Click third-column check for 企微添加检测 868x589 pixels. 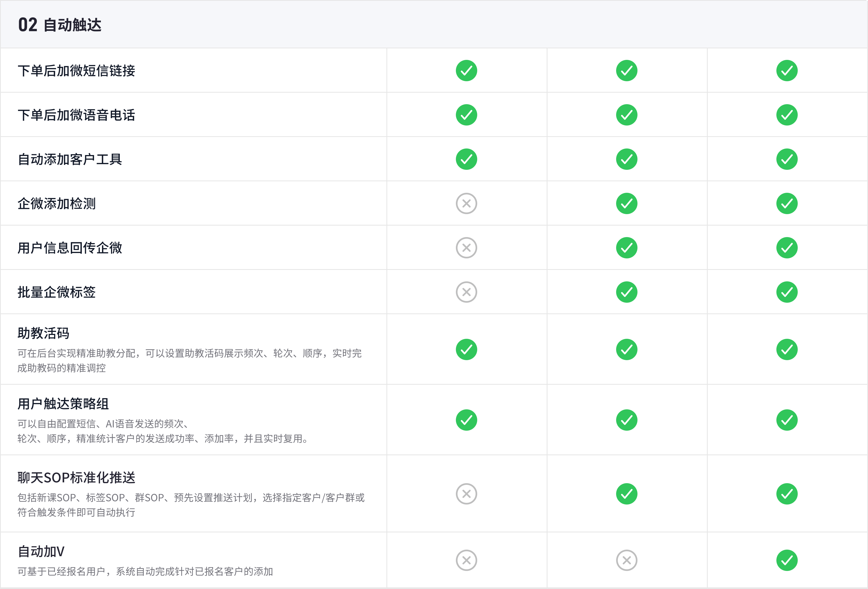click(787, 203)
